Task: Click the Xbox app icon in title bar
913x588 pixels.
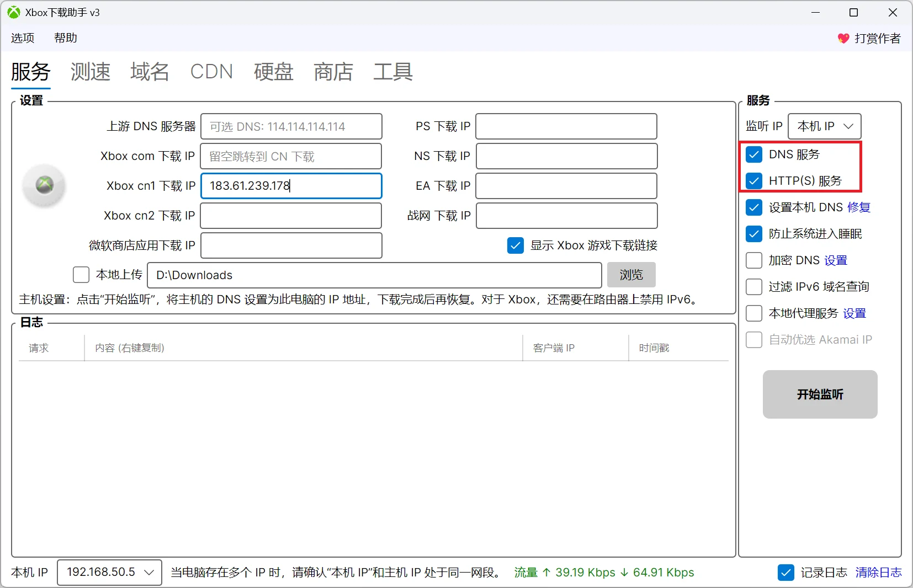Action: pos(14,12)
